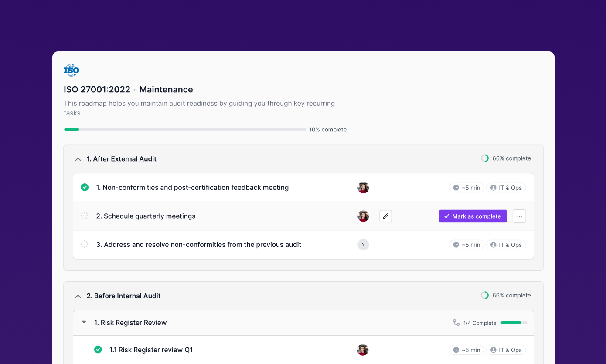Collapse the Before Internal Audit section

[x=78, y=296]
